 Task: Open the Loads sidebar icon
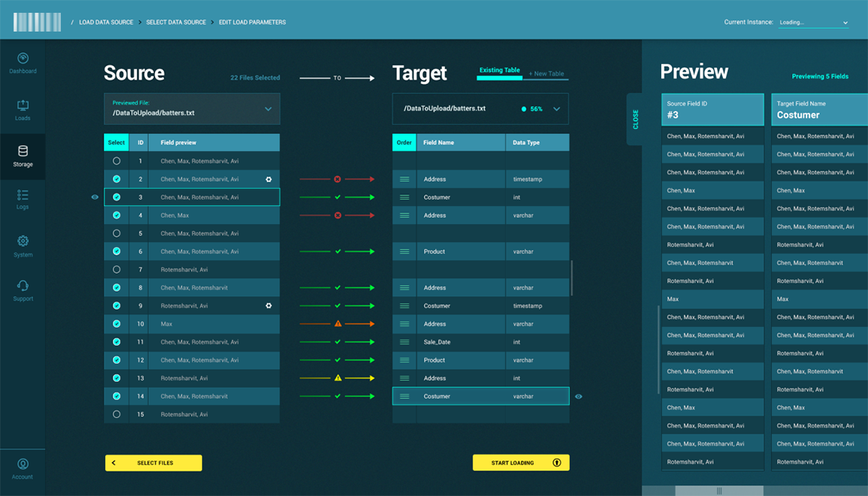coord(23,105)
